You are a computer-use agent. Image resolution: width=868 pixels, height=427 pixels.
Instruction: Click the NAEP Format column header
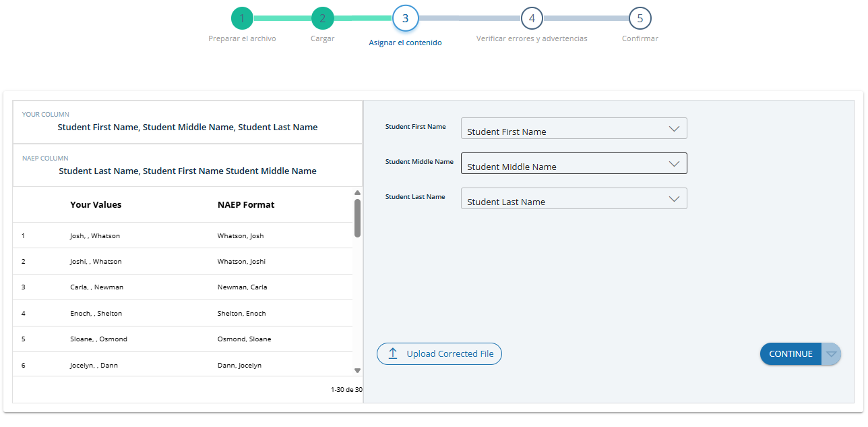pos(246,205)
